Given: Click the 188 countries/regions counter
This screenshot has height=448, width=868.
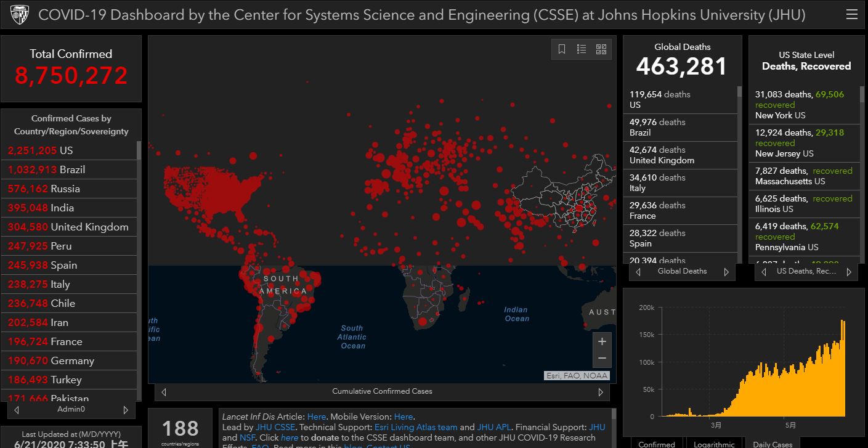Looking at the screenshot, I should pyautogui.click(x=180, y=428).
